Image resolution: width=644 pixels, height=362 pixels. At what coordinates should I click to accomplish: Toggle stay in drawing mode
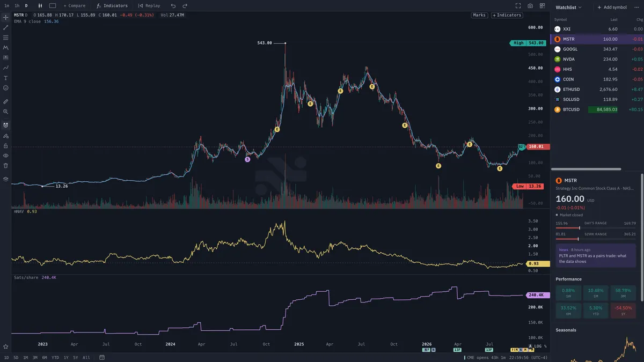pyautogui.click(x=5, y=136)
